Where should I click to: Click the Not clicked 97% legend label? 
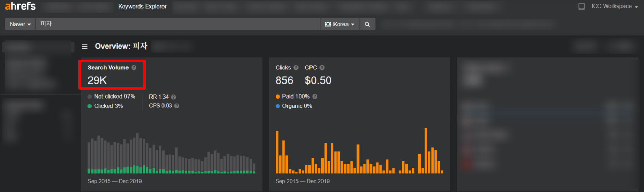point(114,97)
